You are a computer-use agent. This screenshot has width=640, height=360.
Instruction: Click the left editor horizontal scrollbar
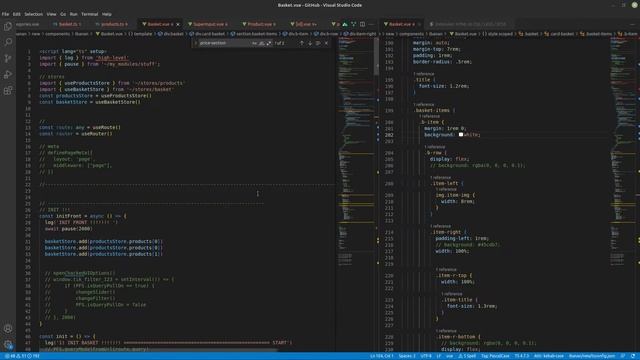(159, 350)
